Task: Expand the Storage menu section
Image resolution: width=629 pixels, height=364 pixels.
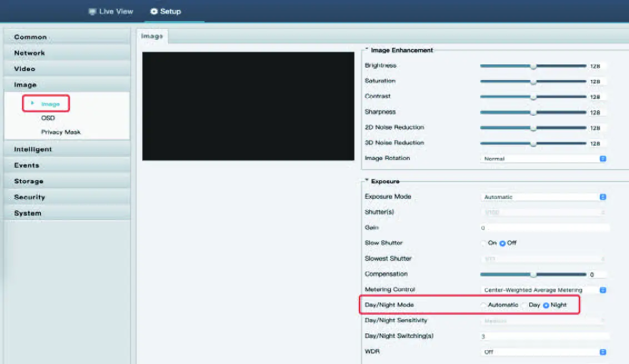Action: click(x=67, y=181)
